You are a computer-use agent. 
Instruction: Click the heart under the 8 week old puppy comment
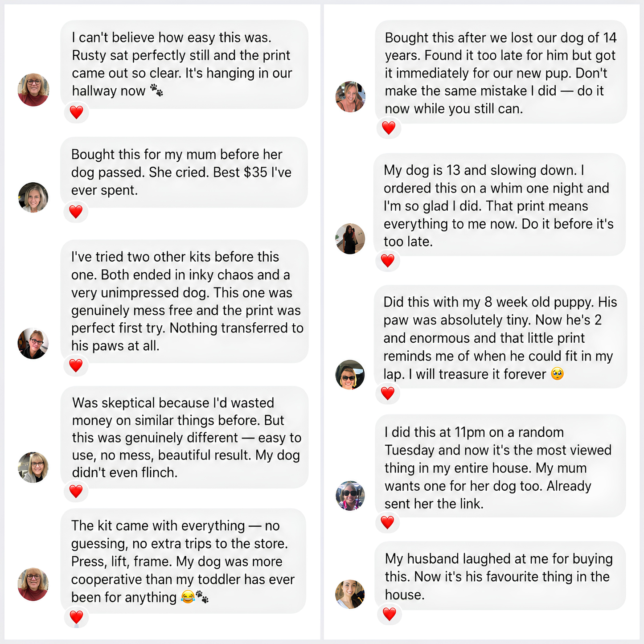click(x=388, y=394)
